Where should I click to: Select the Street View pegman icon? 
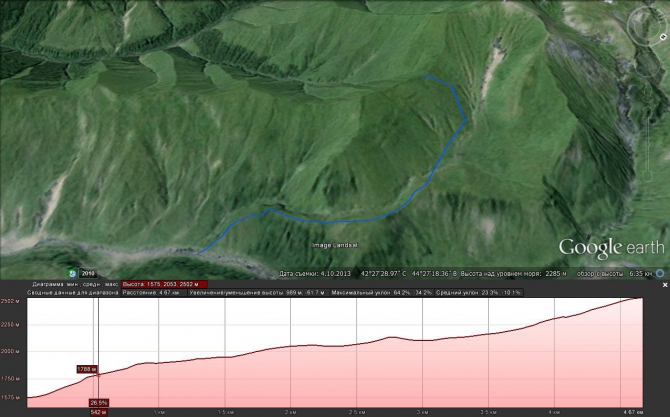click(646, 108)
